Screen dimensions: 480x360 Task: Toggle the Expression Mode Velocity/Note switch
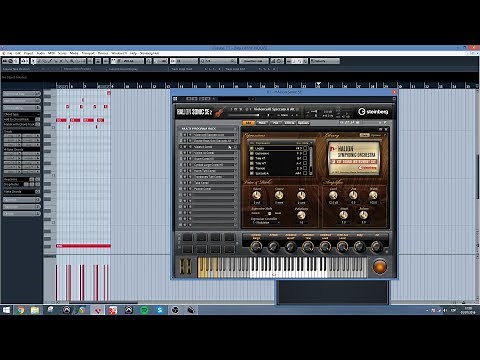point(270,213)
